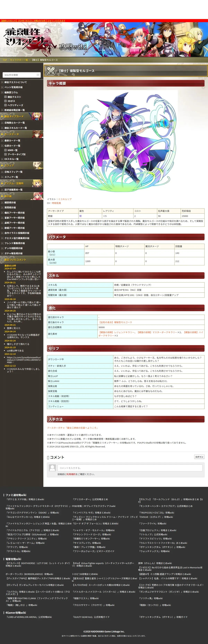Image resolution: width=208 pixels, height=644 pixels.
Task: Open 錬金スキルカード一覧 link
Action: (x=16, y=128)
